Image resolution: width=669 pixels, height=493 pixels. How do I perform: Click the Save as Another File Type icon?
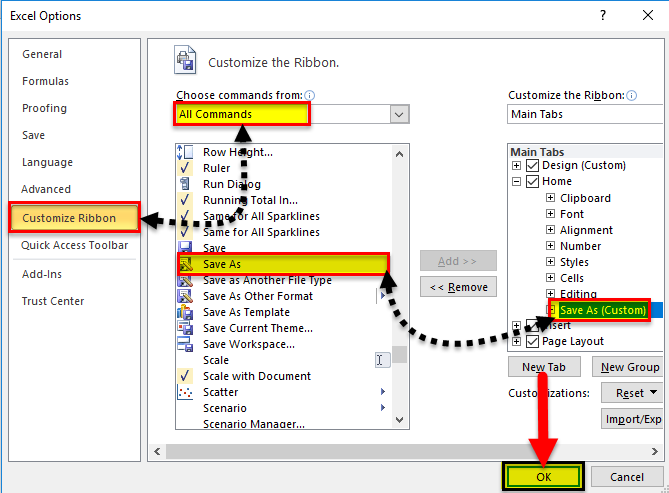click(185, 280)
